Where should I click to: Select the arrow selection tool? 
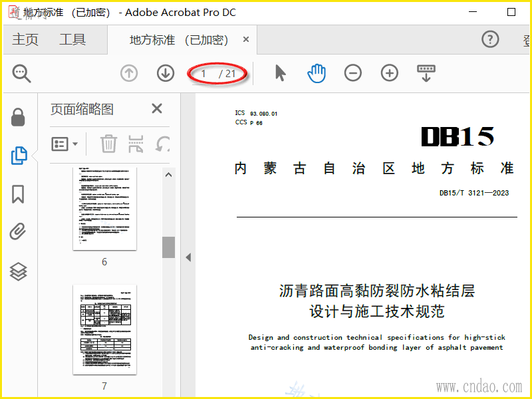point(280,73)
